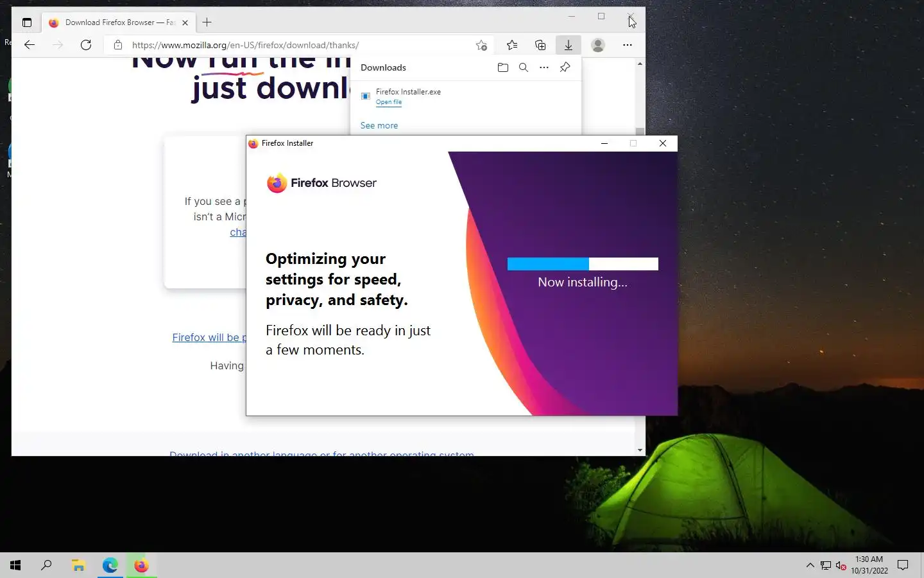This screenshot has height=578, width=924.
Task: Open a new tab with plus icon
Action: pos(207,22)
